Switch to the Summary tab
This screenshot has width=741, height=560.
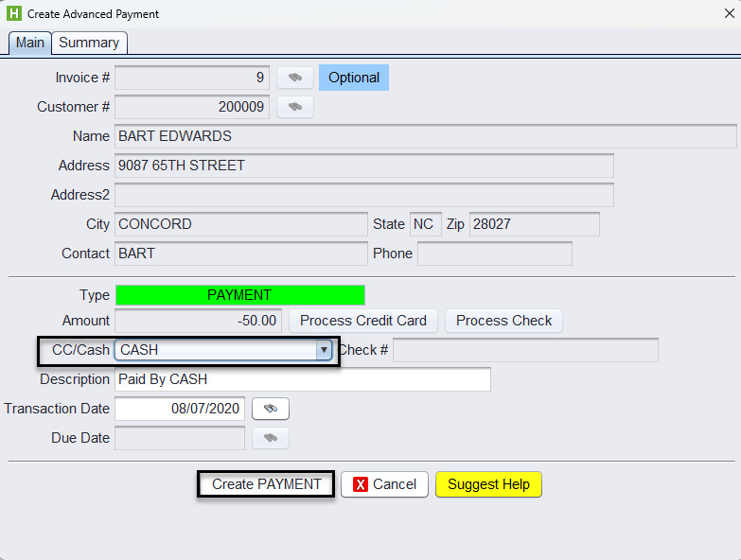(89, 43)
